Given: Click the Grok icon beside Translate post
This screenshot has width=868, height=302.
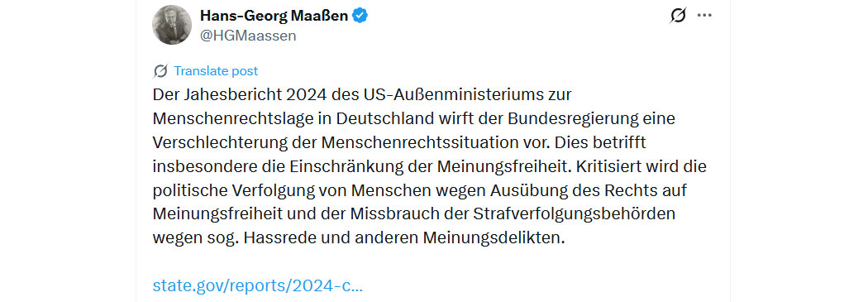Looking at the screenshot, I should point(160,71).
